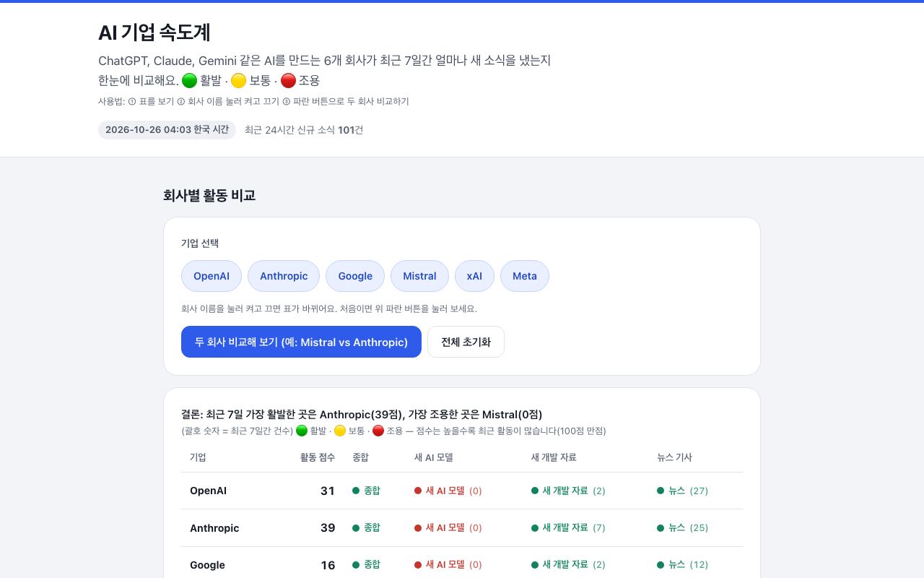
Task: Click OpenAI's green 뉴스 dot
Action: (x=661, y=491)
